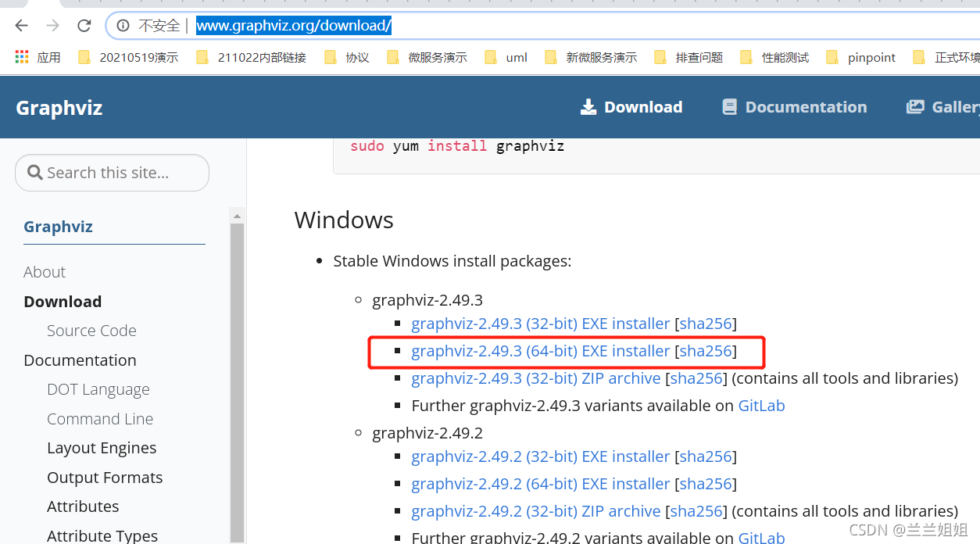This screenshot has width=980, height=544.
Task: Download graphviz-2.49.2 (32-bit) EXE installer
Action: (541, 456)
